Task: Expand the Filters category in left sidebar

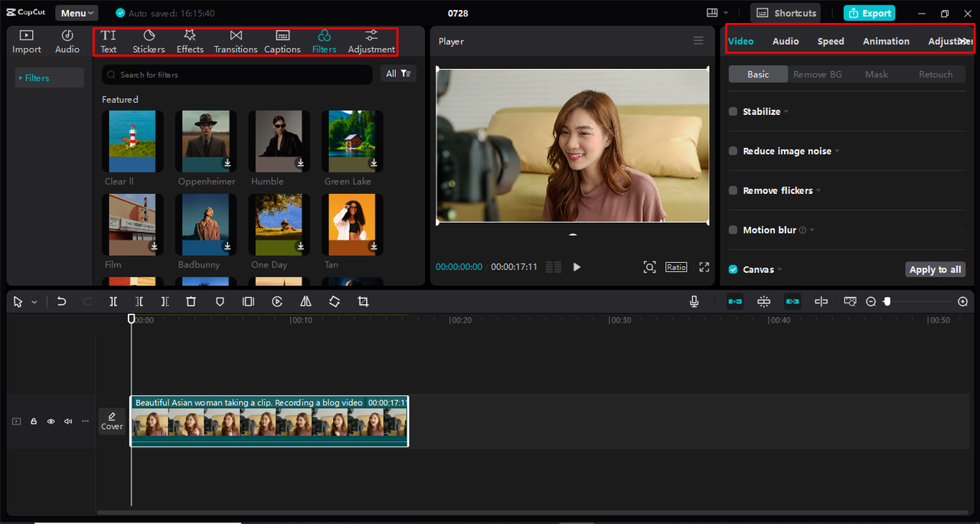Action: [50, 77]
